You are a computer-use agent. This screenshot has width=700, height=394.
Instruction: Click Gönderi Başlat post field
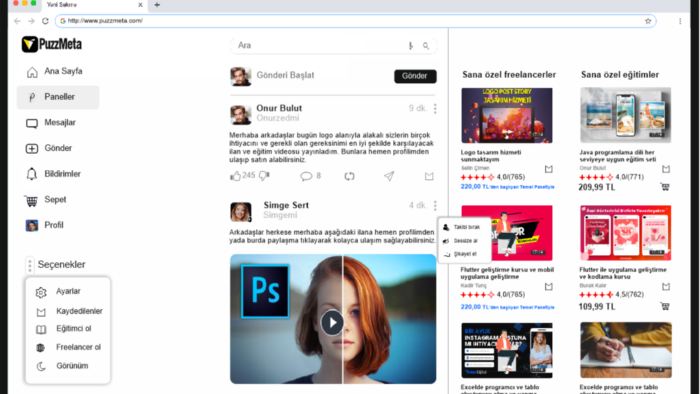(x=286, y=75)
